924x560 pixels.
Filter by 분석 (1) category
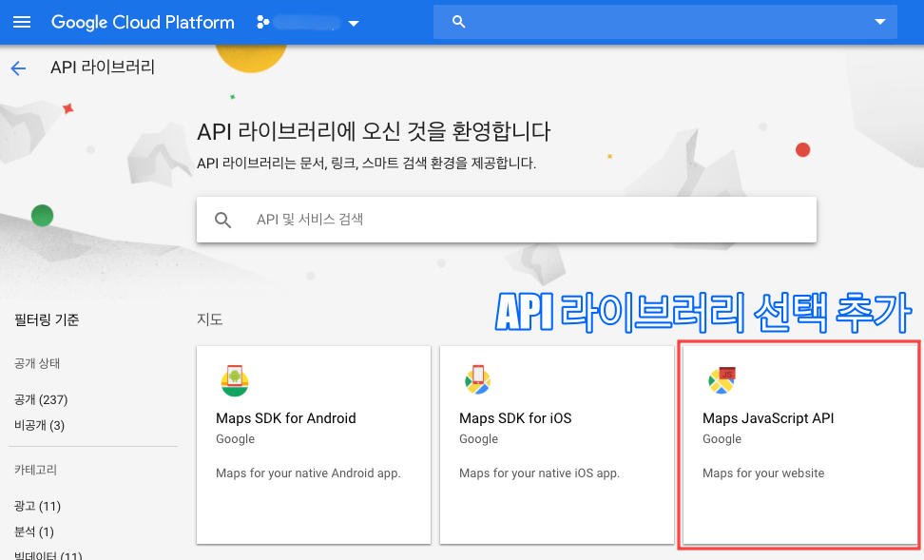coord(34,531)
